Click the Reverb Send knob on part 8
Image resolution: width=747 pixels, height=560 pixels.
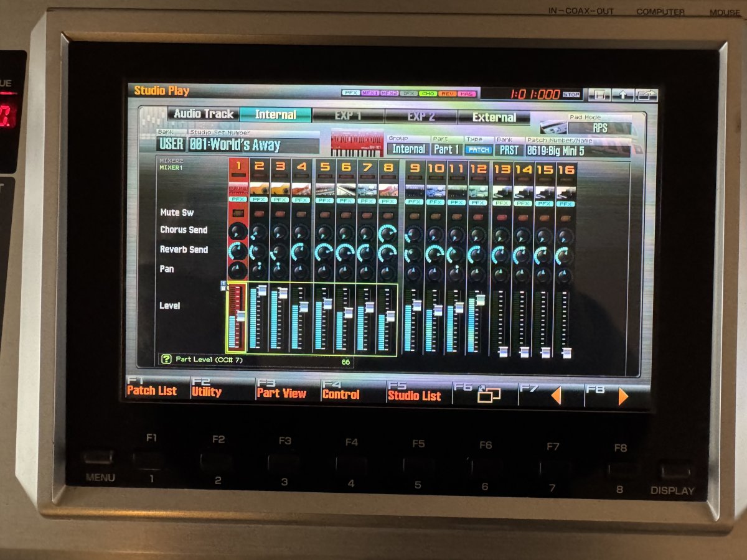(x=388, y=253)
